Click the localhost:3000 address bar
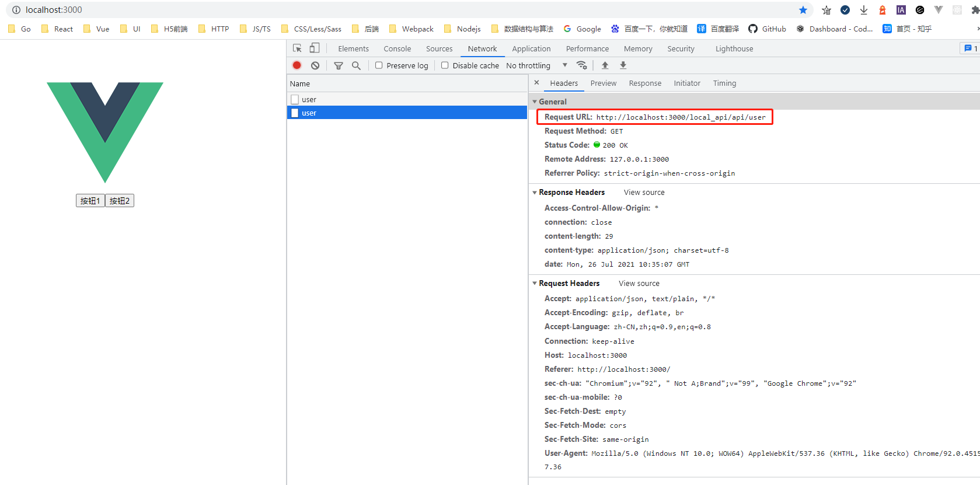The image size is (980, 485). (409, 10)
